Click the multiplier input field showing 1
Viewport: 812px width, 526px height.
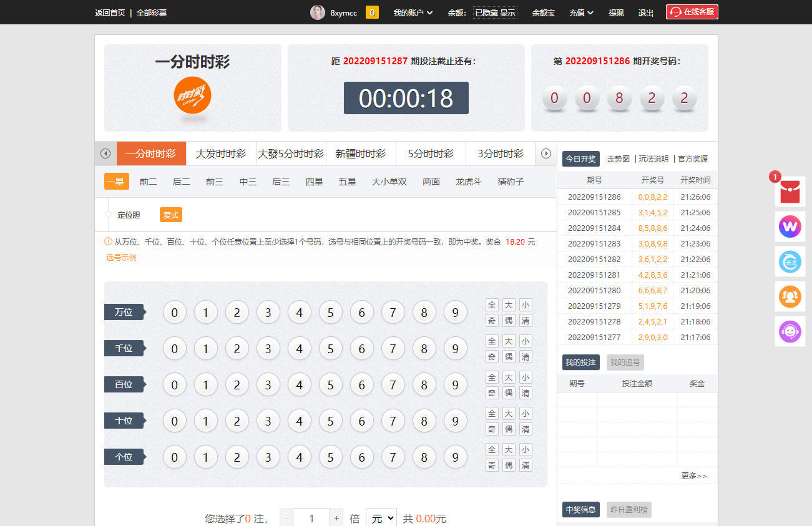311,518
